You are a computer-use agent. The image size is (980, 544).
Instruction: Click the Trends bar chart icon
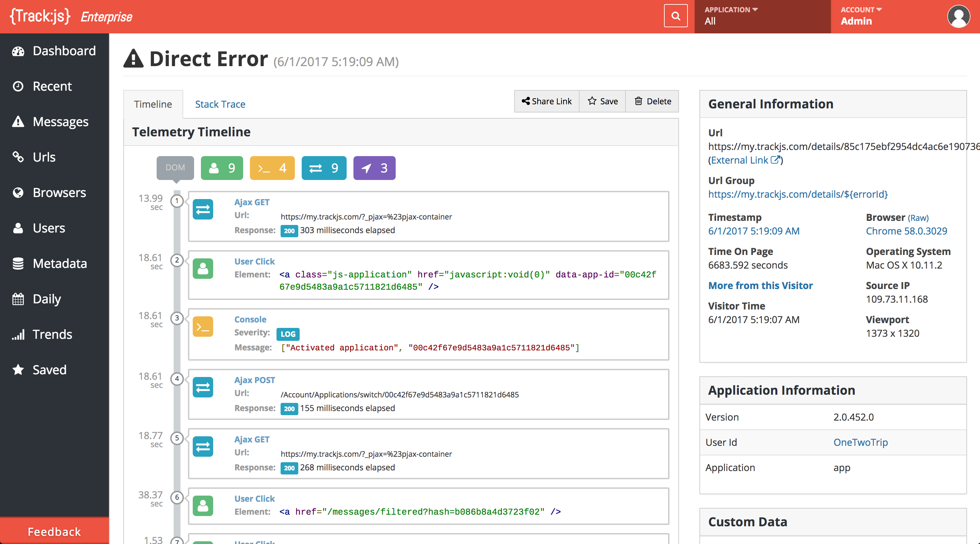point(18,334)
